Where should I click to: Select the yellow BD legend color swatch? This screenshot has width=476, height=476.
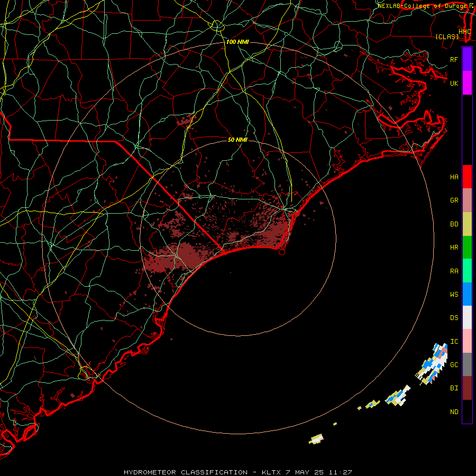coord(467,224)
